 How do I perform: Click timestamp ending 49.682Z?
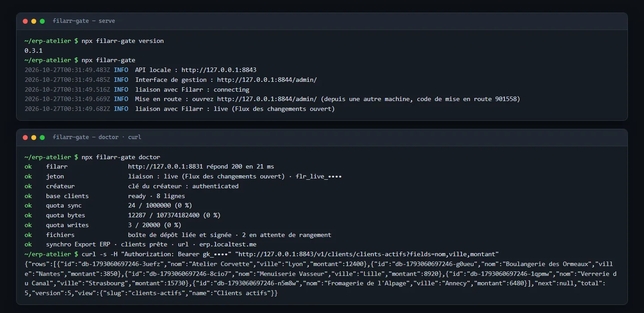coord(67,109)
